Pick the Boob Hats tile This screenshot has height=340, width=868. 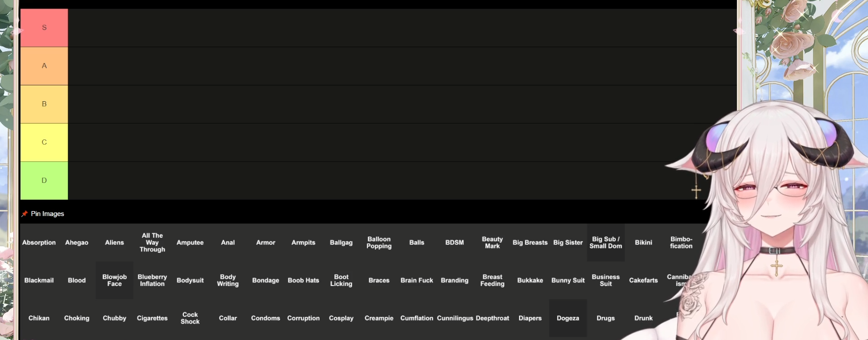304,280
